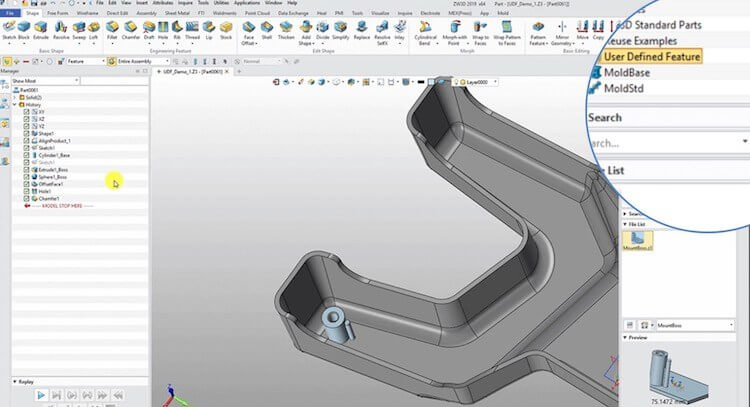This screenshot has width=750, height=407.
Task: Activate the Revolve tool
Action: 61,31
